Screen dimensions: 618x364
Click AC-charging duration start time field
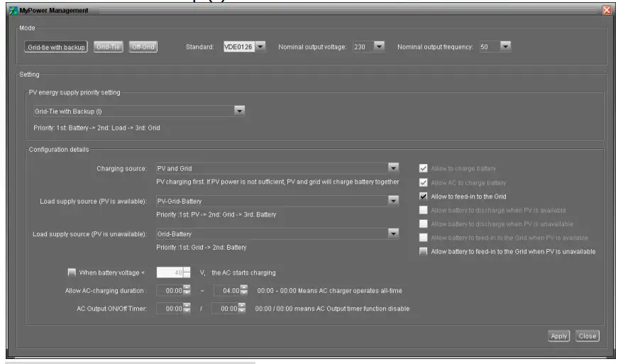(170, 290)
